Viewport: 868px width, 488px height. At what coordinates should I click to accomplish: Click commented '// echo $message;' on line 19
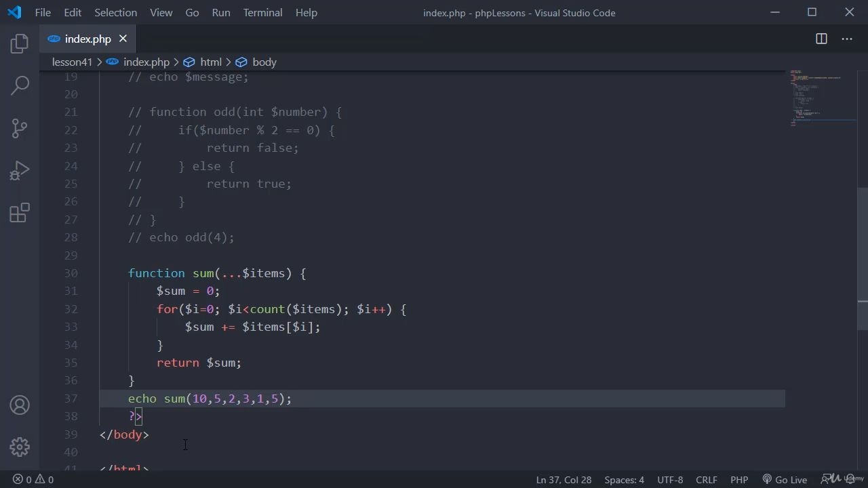(x=189, y=77)
